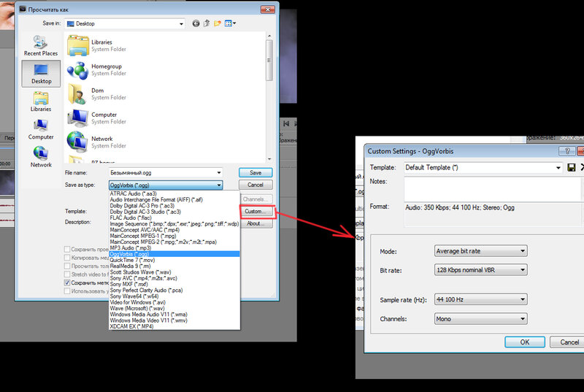The image size is (584, 392).
Task: Toggle the checked 'Сохранить мет...' checkbox
Action: (68, 283)
